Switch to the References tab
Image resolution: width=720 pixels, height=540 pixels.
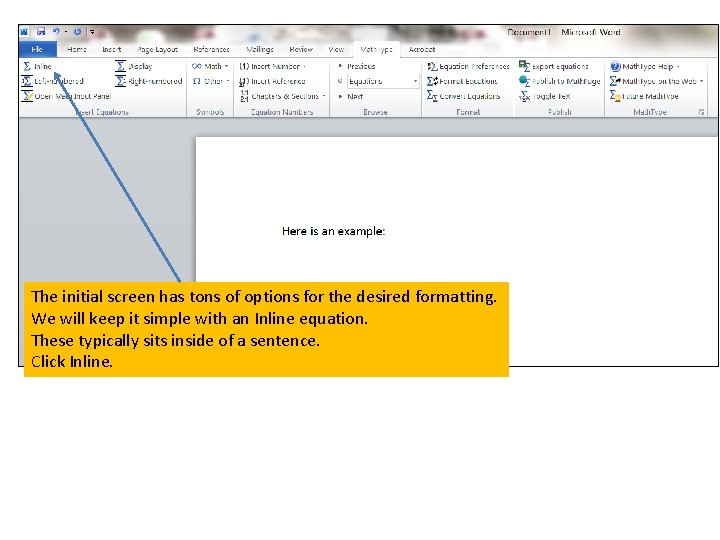coord(211,49)
